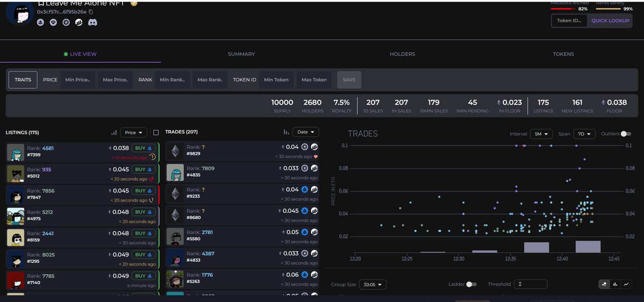Switch to the SUMMARY tab
This screenshot has width=644, height=302.
click(x=241, y=54)
